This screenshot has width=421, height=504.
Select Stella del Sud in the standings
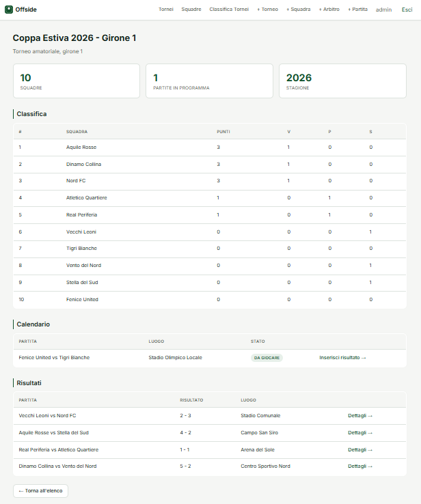pos(82,282)
